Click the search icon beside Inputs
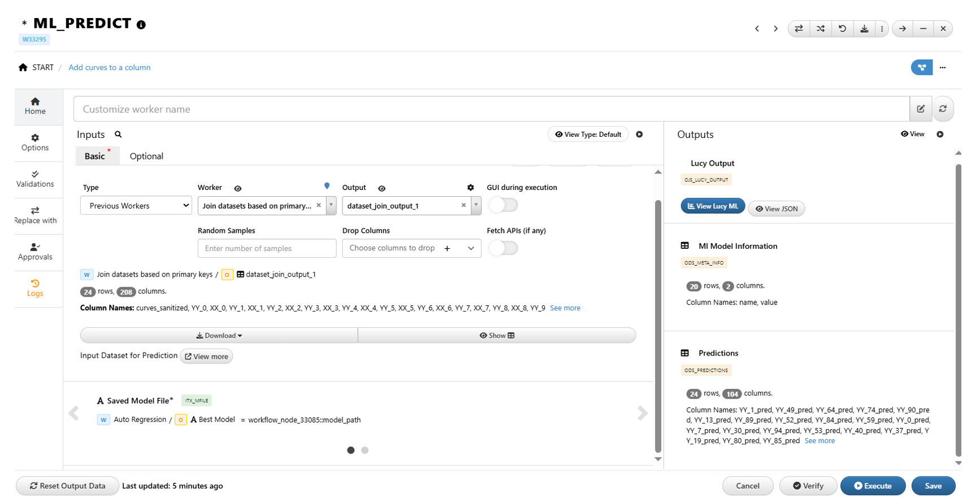Image resolution: width=980 pixels, height=502 pixels. coord(118,135)
